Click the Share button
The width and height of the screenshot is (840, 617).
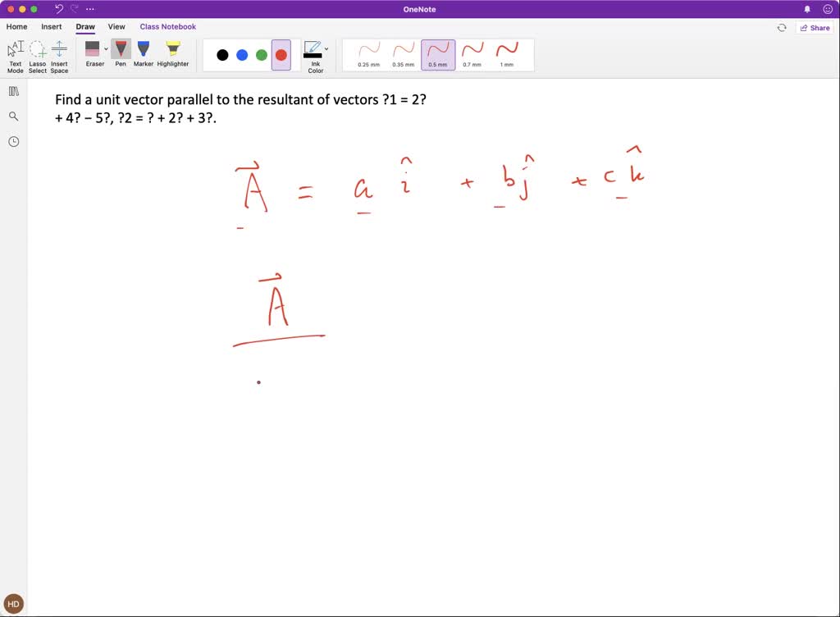(x=815, y=26)
